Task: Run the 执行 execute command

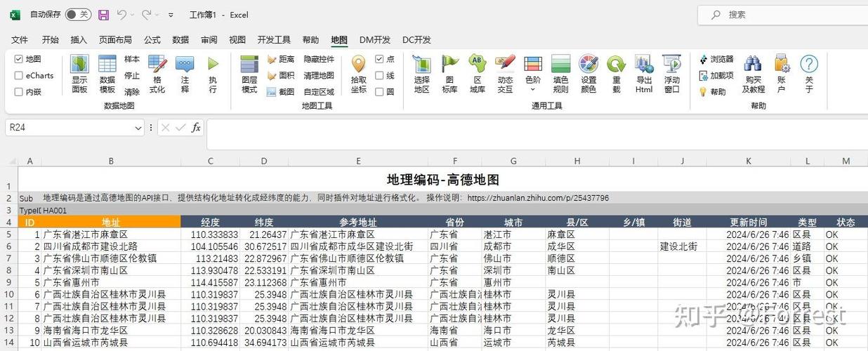Action: point(213,74)
